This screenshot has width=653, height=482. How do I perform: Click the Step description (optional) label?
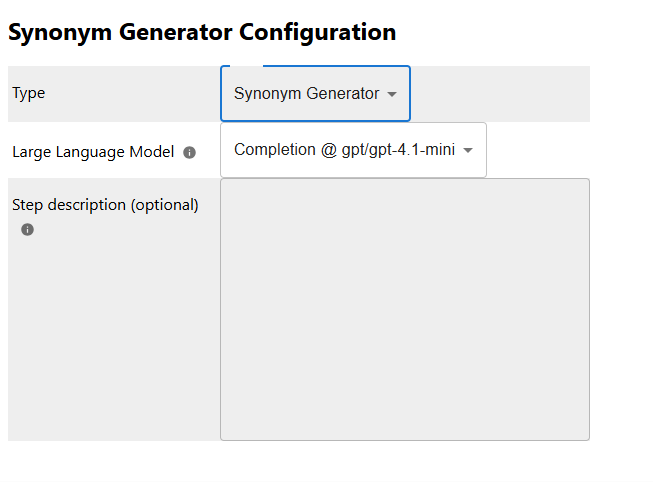tap(105, 205)
